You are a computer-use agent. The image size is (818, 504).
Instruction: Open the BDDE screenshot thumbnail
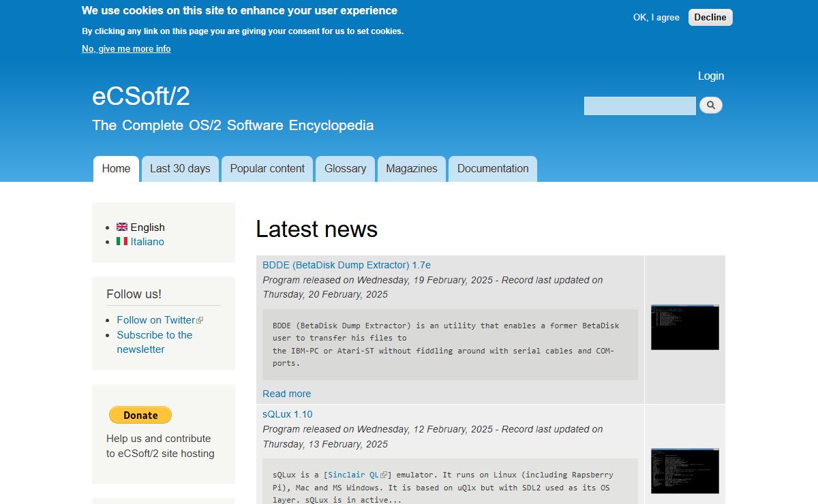684,327
